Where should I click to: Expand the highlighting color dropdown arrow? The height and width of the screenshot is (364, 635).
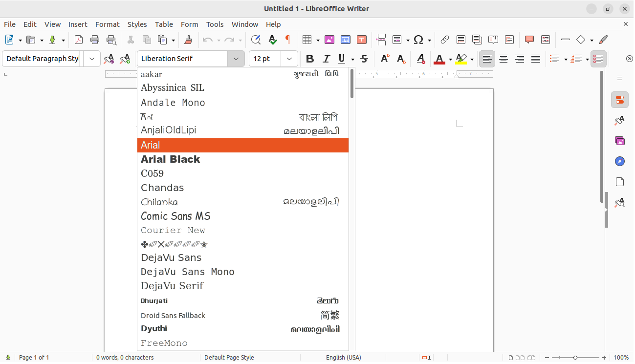pyautogui.click(x=472, y=59)
